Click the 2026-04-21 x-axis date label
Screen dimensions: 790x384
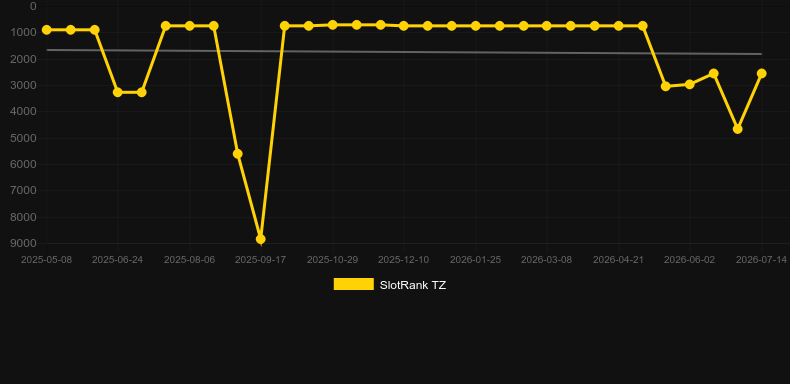pyautogui.click(x=618, y=260)
